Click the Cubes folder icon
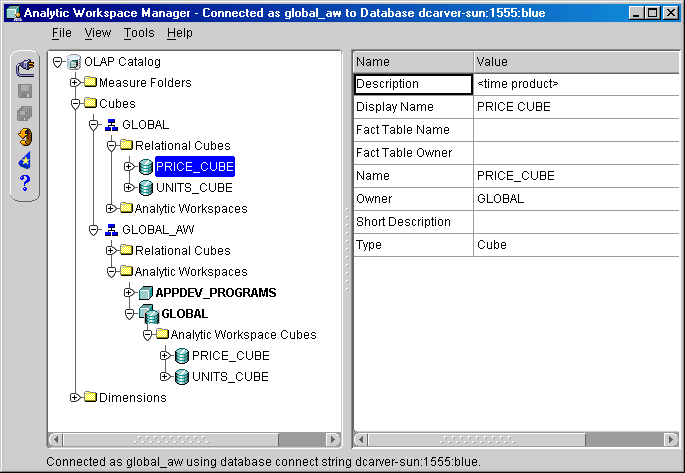Screen dimensions: 685x473 [90, 103]
